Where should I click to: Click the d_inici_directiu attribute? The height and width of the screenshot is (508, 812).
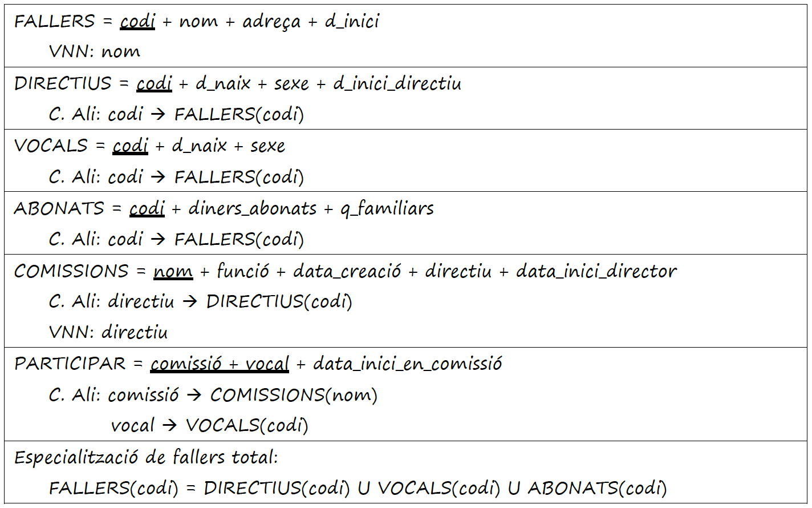[x=397, y=84]
